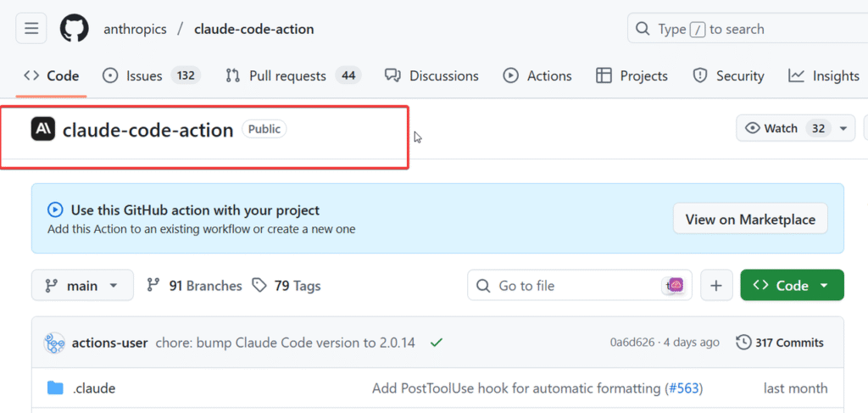The height and width of the screenshot is (413, 868).
Task: Click the top search bar
Action: click(x=746, y=29)
